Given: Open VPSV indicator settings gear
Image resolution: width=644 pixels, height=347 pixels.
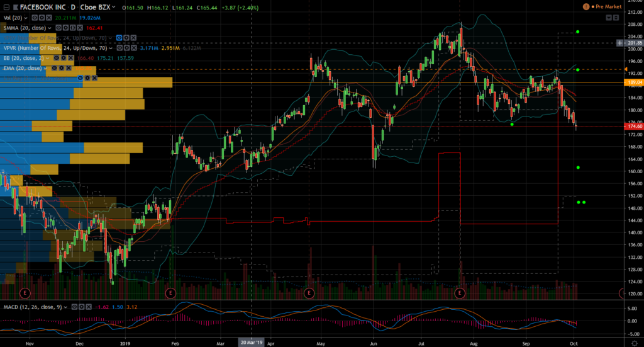Looking at the screenshot, I should (126, 38).
